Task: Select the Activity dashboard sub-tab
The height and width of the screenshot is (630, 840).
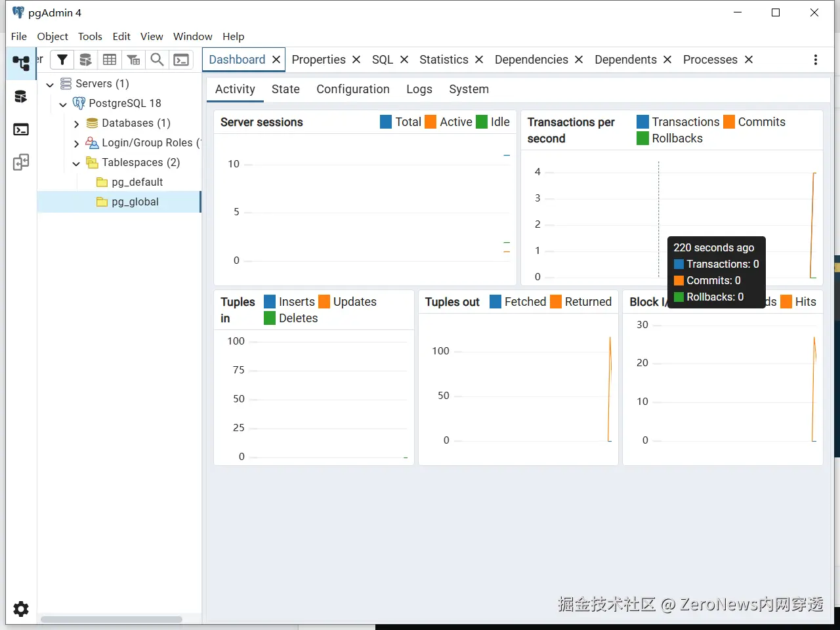Action: (235, 89)
